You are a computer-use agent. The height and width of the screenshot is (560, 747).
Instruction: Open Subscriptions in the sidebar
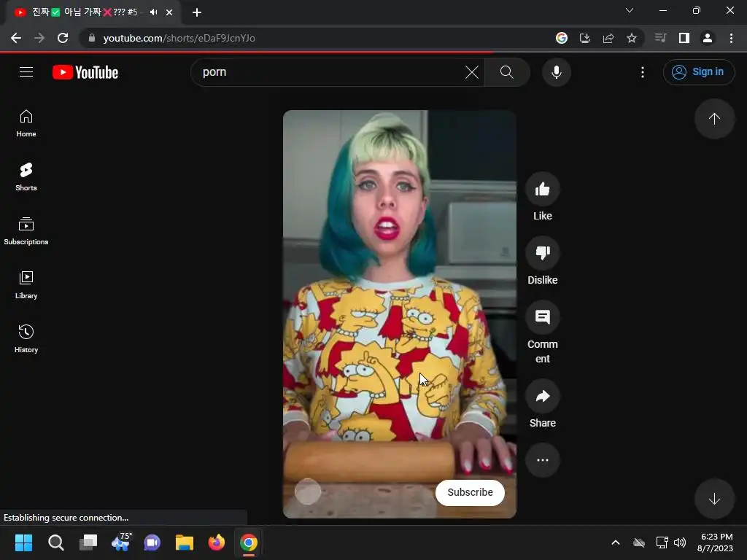click(26, 231)
